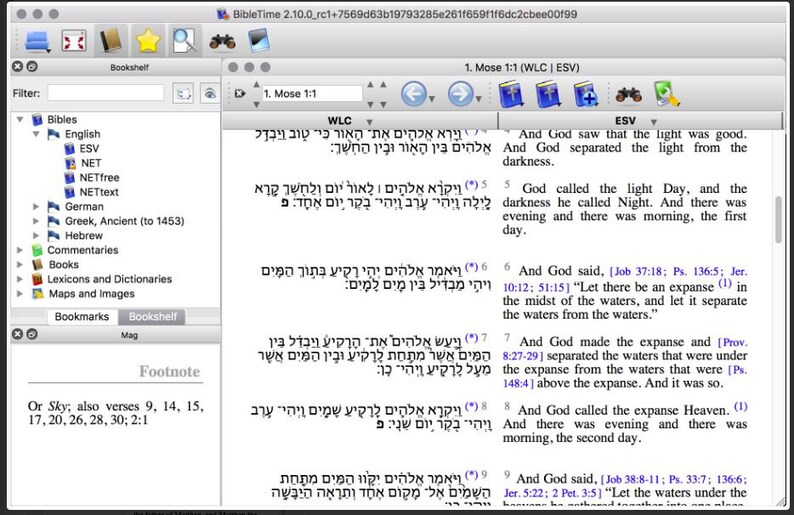This screenshot has height=515, width=794.
Task: Open Job 37:18 cross reference link
Action: 640,272
